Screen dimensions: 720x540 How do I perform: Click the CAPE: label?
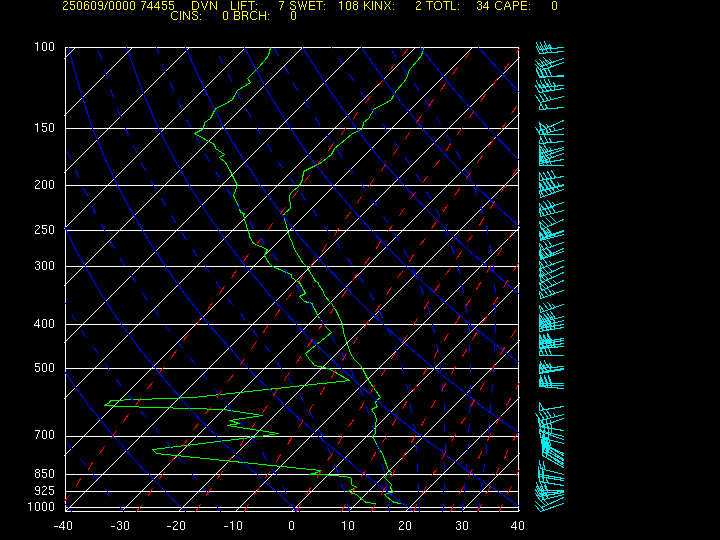click(x=512, y=6)
